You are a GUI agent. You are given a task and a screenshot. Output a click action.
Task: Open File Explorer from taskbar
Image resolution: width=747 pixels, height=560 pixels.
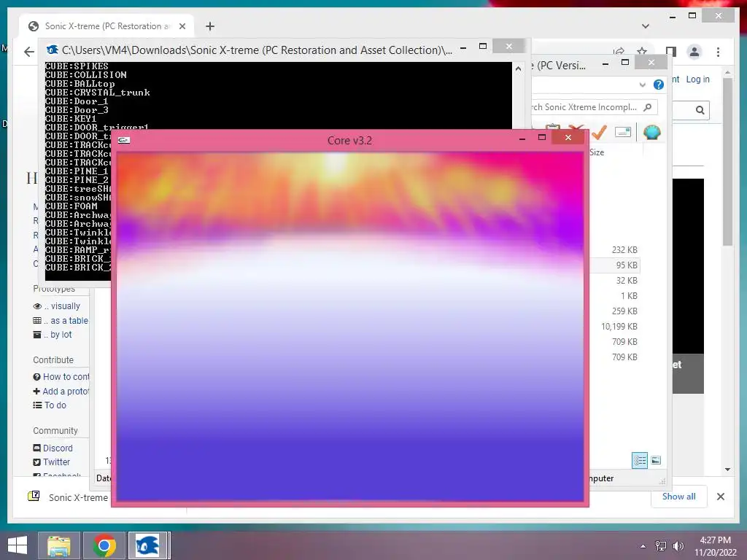click(x=58, y=545)
